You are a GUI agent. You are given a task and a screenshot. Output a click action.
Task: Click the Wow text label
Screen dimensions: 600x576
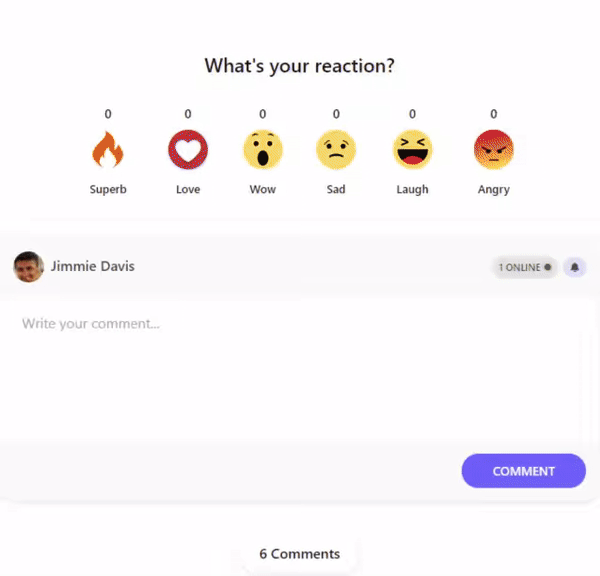pos(263,189)
